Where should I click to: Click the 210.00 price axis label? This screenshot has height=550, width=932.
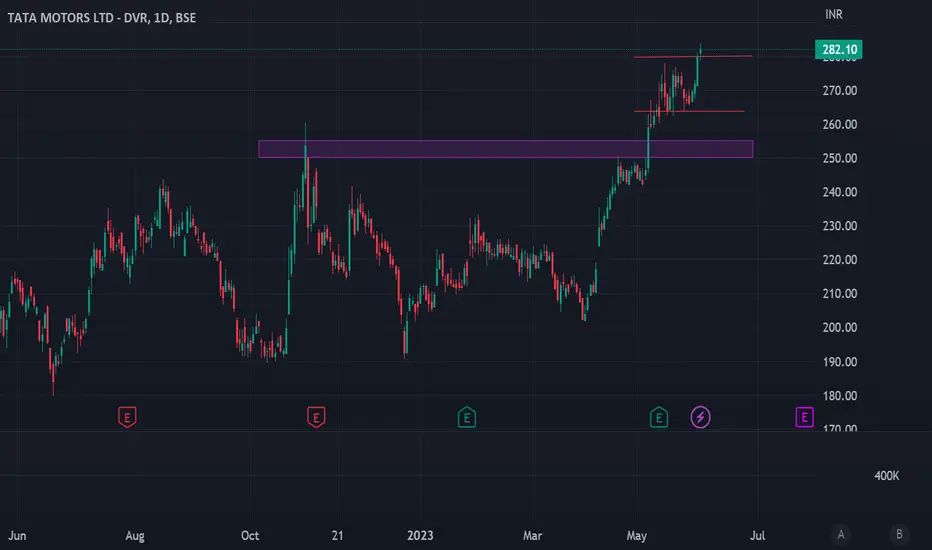tap(839, 294)
